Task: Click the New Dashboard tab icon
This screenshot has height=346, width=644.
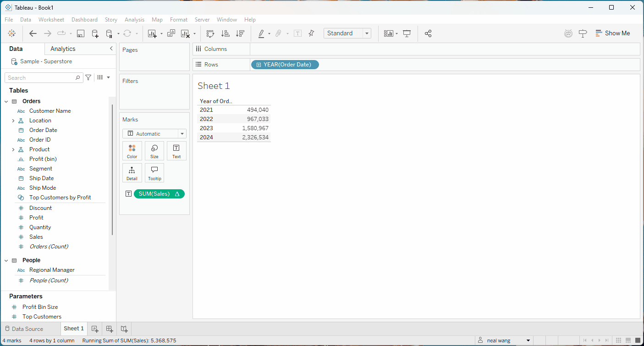Action: [110, 329]
